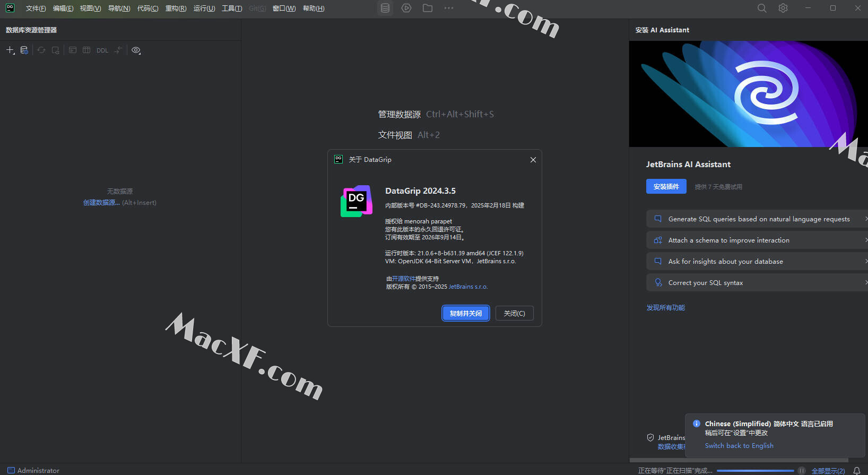868x475 pixels.
Task: Close the About DataGrip dialog with X
Action: pos(533,160)
